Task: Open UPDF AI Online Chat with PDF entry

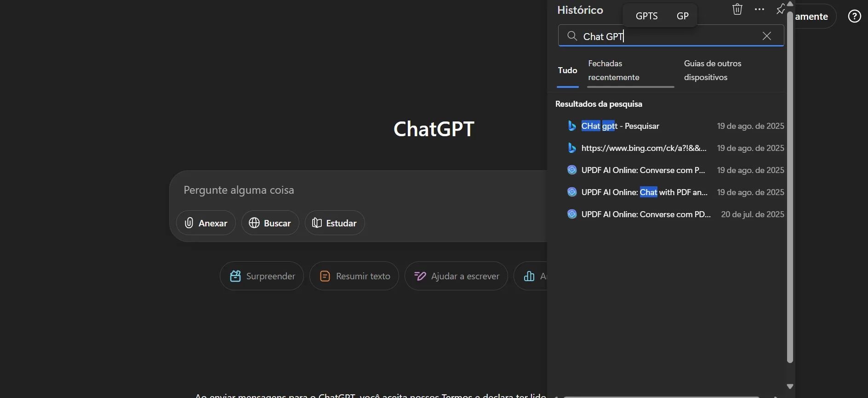Action: (x=644, y=192)
